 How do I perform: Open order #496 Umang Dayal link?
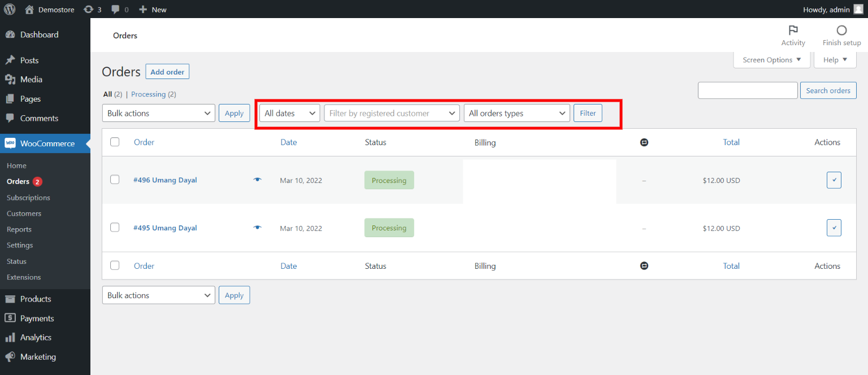[x=165, y=180]
